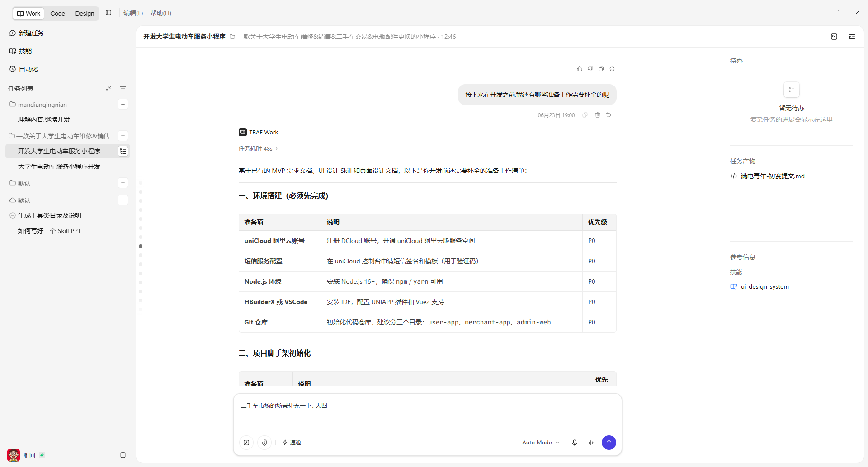Click the empty to-do list icon under 待办
This screenshot has width=868, height=467.
click(792, 90)
